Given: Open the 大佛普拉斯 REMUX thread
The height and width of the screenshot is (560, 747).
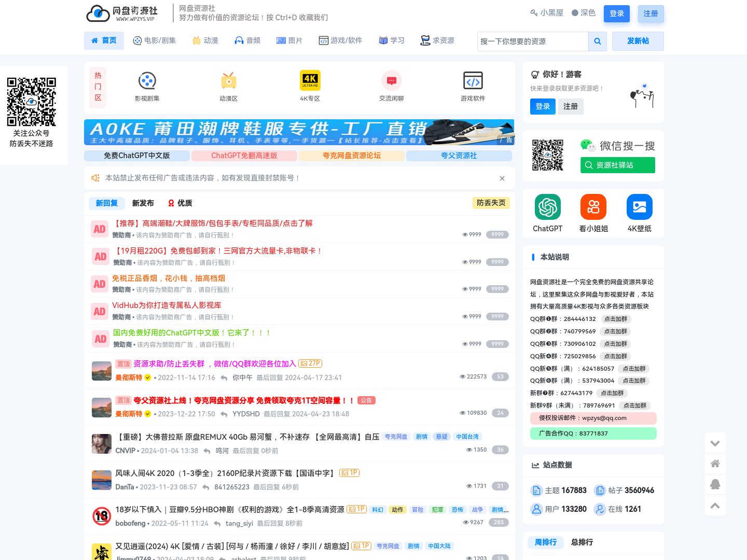Looking at the screenshot, I should click(x=247, y=437).
